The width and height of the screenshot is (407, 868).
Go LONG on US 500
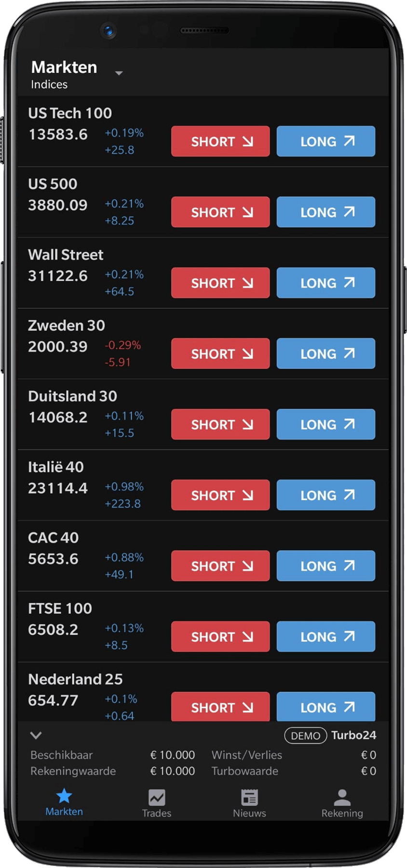coord(326,212)
